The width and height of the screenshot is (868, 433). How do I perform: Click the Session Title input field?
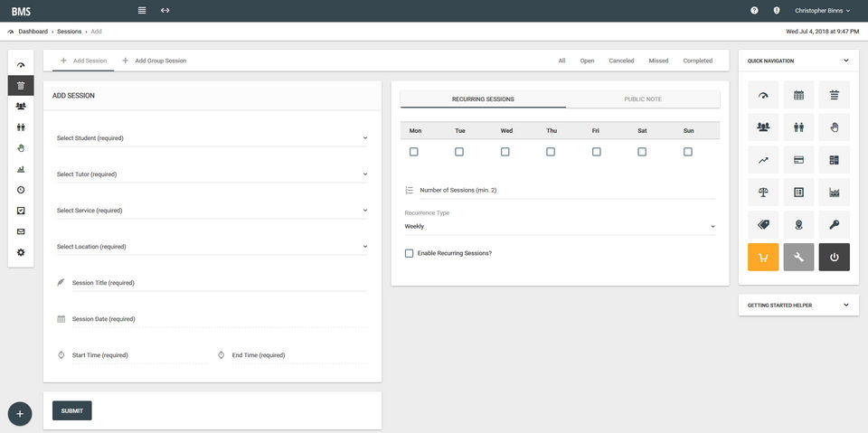pyautogui.click(x=220, y=283)
